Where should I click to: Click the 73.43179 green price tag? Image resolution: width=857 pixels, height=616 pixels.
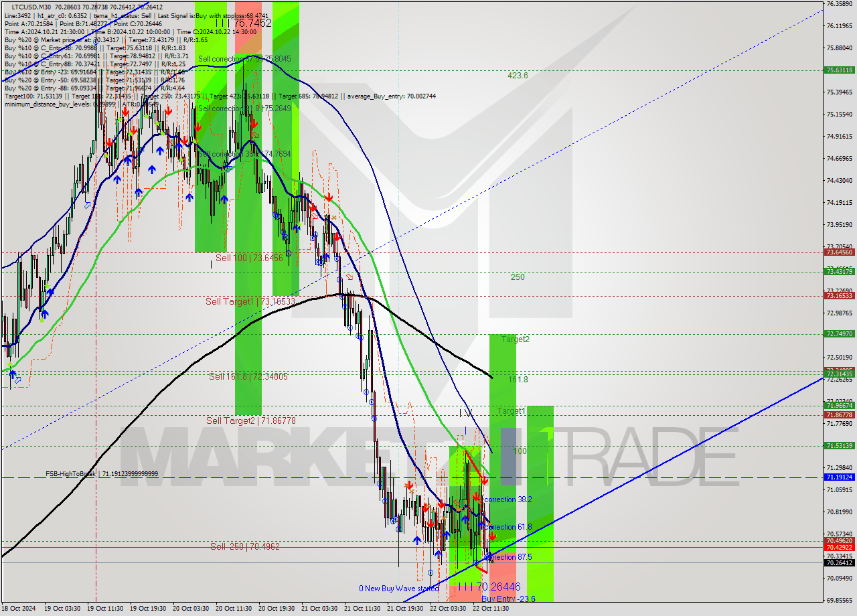(840, 271)
